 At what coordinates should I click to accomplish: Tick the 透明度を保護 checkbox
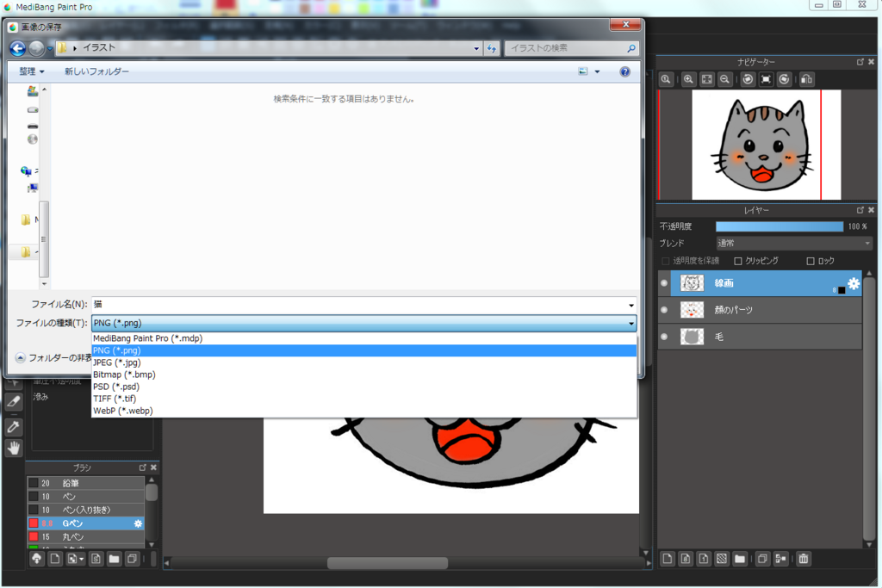pos(666,261)
